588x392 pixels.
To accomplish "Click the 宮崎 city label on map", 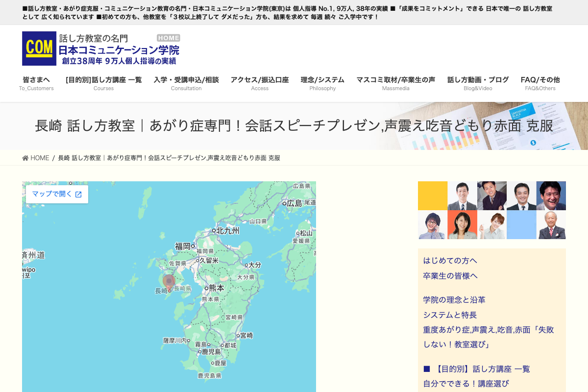I will click(x=246, y=335).
